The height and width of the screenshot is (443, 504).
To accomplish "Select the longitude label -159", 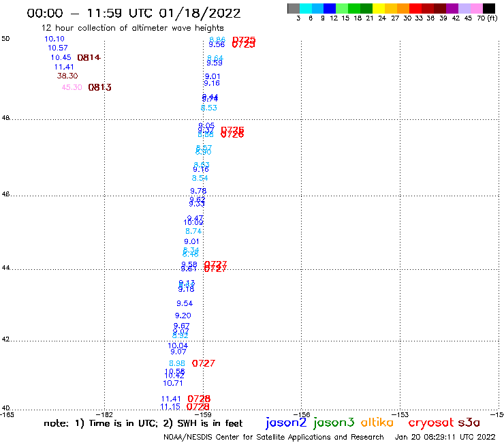I will point(203,415).
